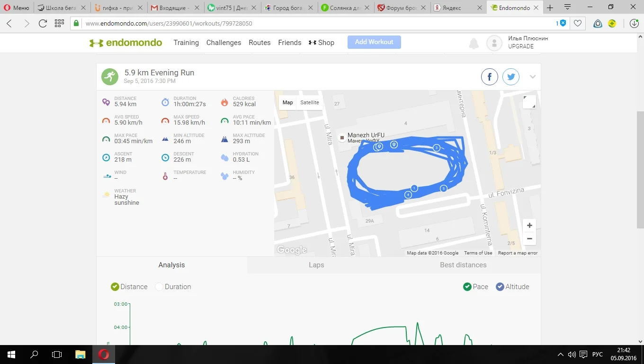644x364 pixels.
Task: Switch the РУС keyboard language indicator
Action: pyautogui.click(x=598, y=355)
